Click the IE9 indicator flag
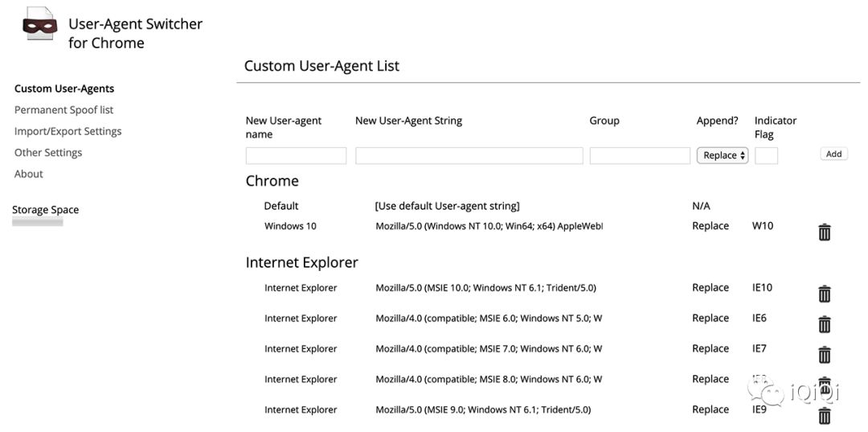 (759, 409)
